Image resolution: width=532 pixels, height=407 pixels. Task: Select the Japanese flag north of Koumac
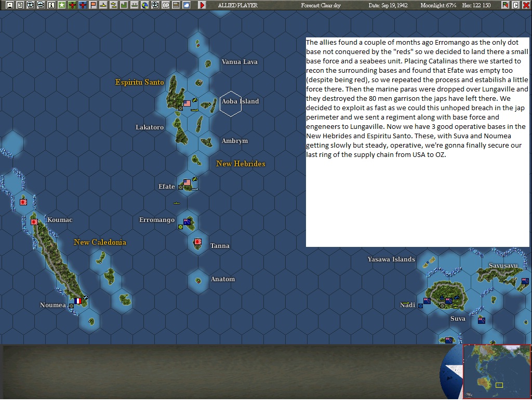23,202
